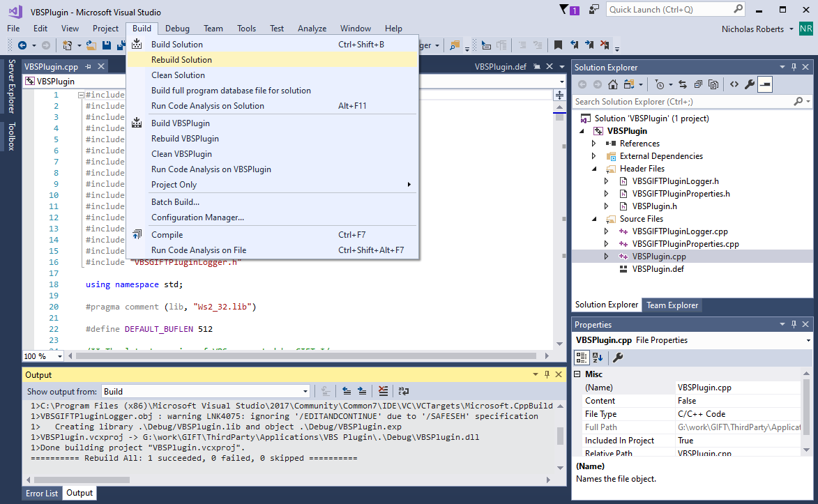Click Collapse All icon in Solution Explorer
The image size is (818, 504).
pos(698,84)
